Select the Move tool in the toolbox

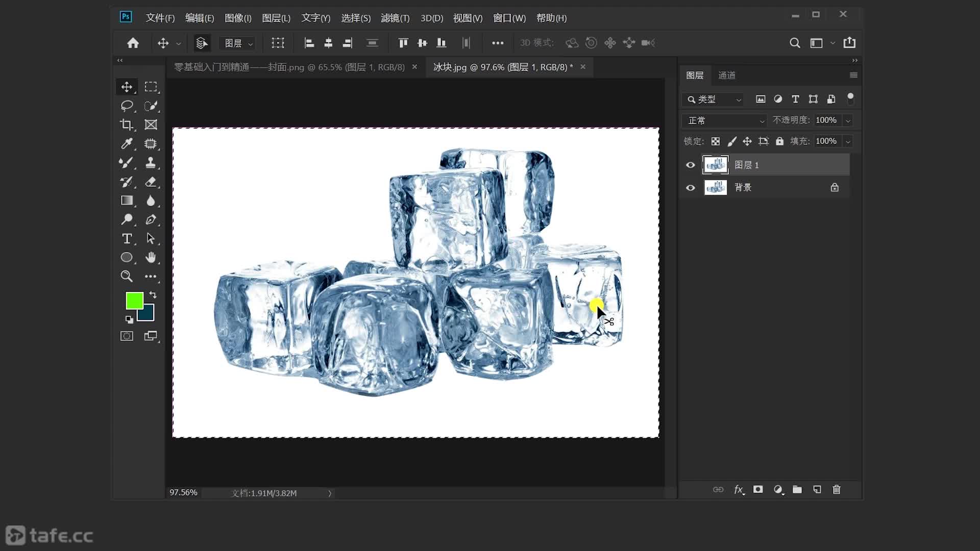tap(127, 87)
